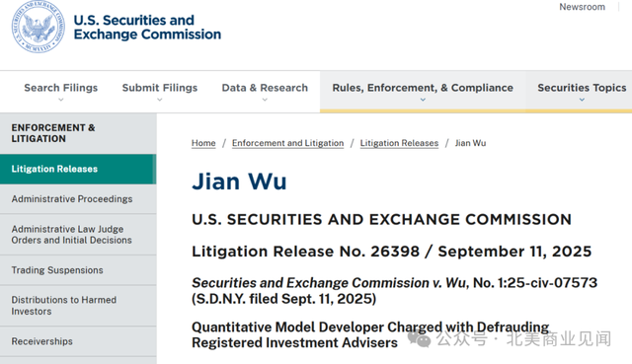The width and height of the screenshot is (632, 364).
Task: Expand the Securities Topics chevron
Action: pos(582,100)
